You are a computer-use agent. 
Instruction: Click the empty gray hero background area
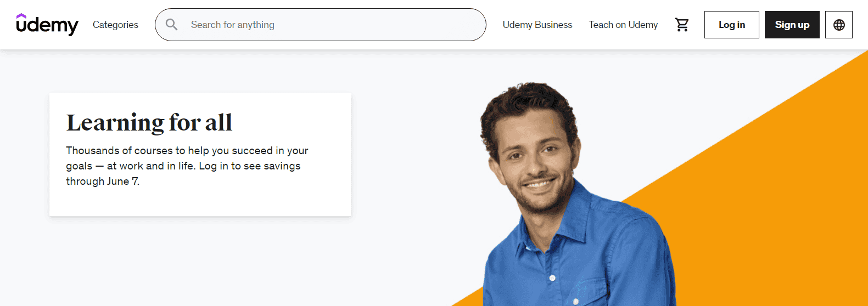click(x=220, y=263)
